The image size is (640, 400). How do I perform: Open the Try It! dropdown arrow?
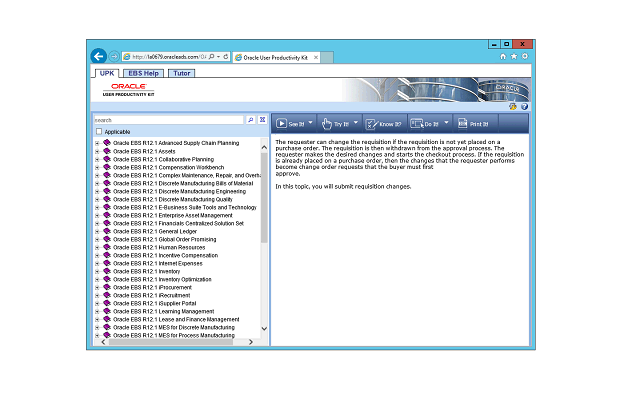click(x=356, y=124)
